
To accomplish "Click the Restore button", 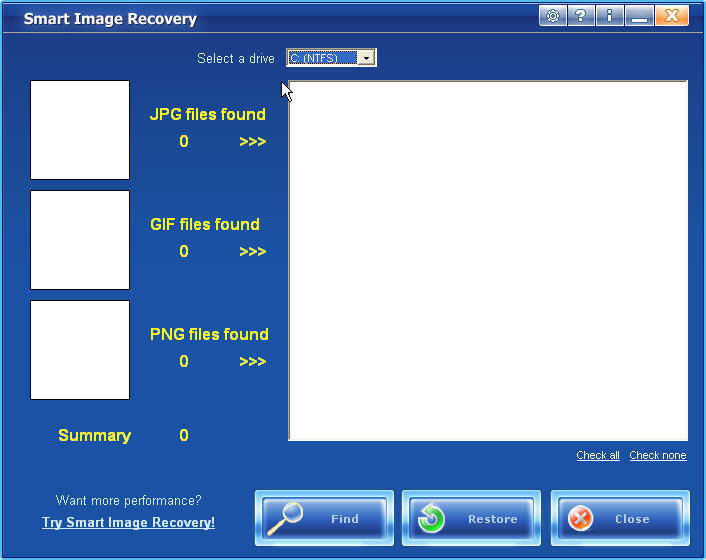I will [471, 518].
